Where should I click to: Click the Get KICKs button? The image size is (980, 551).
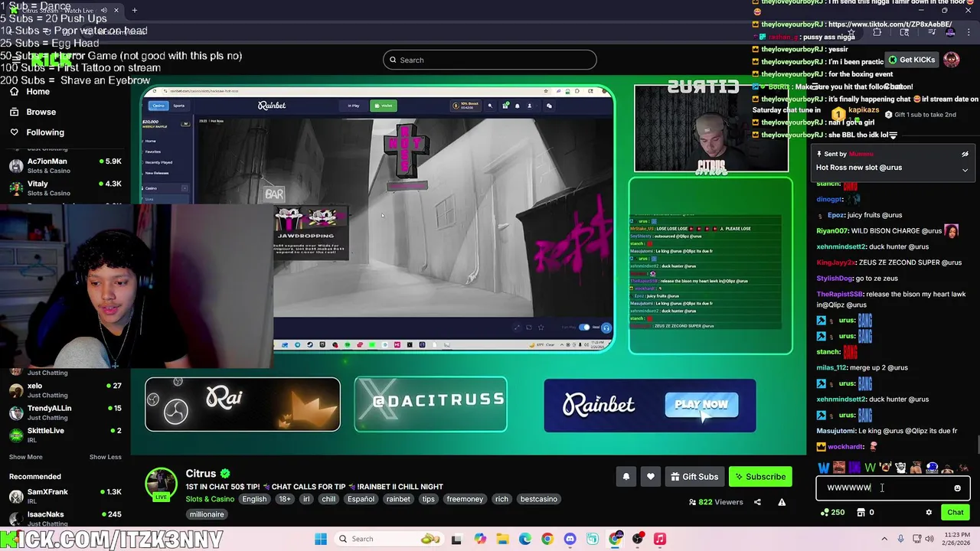click(911, 60)
